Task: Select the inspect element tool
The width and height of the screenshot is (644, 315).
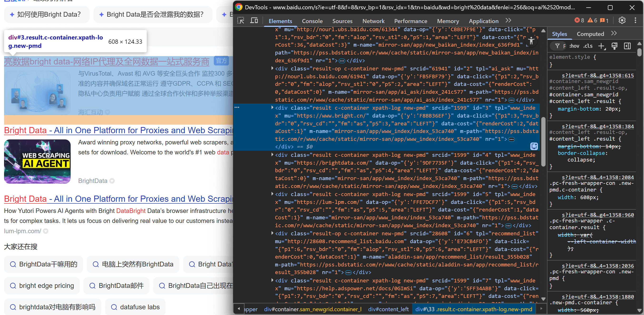Action: coord(241,20)
